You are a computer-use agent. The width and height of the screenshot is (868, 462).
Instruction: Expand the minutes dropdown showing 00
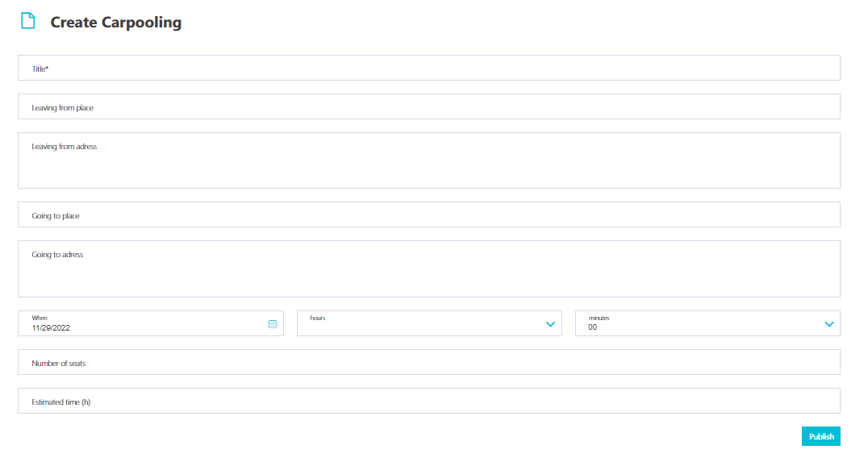tap(707, 323)
